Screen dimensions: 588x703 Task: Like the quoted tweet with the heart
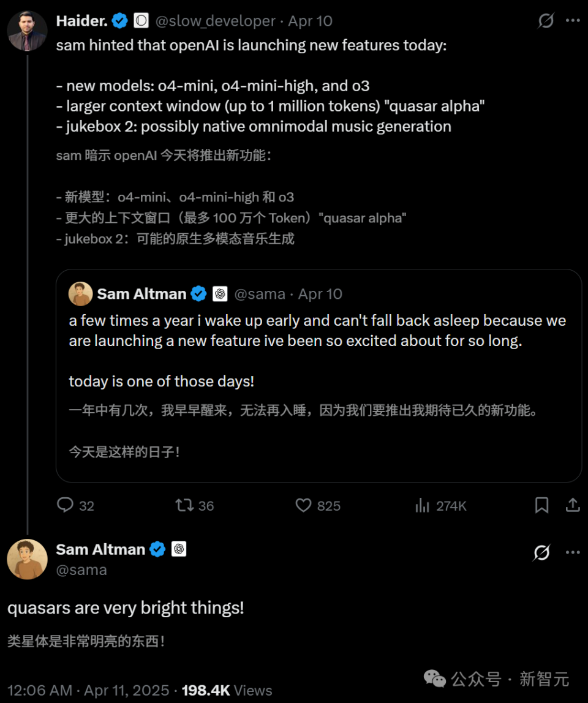(x=303, y=505)
